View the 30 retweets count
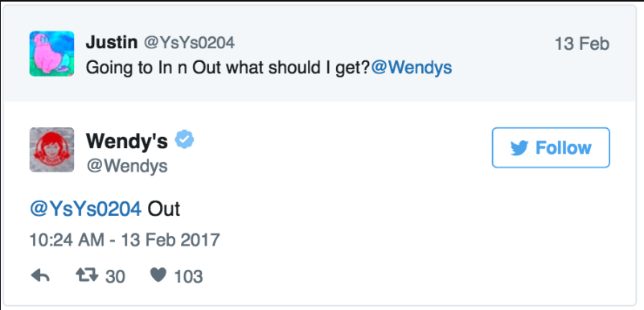Image resolution: width=644 pixels, height=310 pixels. point(115,277)
